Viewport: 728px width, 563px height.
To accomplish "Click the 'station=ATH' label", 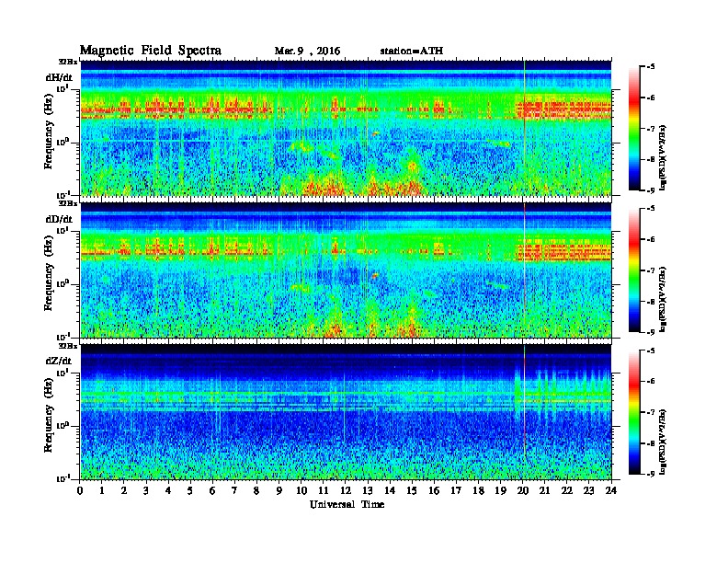I will point(412,51).
